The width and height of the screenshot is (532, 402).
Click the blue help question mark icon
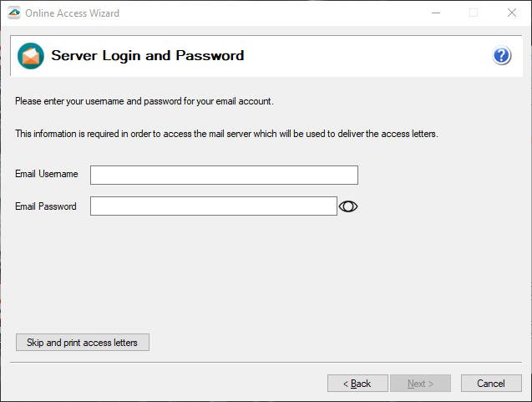[x=501, y=56]
